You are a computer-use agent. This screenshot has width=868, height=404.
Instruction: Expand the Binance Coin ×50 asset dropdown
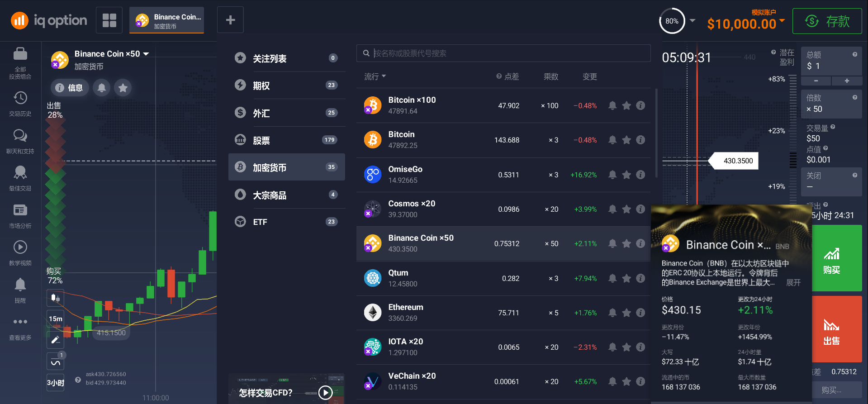click(x=146, y=54)
